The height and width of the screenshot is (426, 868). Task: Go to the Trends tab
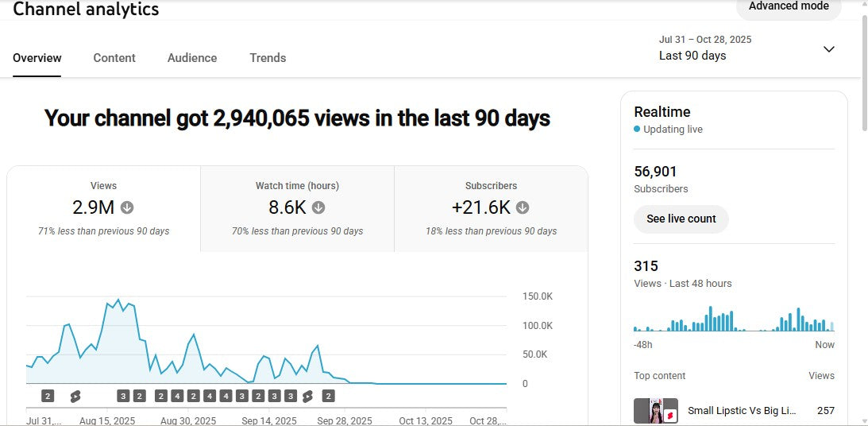pos(268,58)
